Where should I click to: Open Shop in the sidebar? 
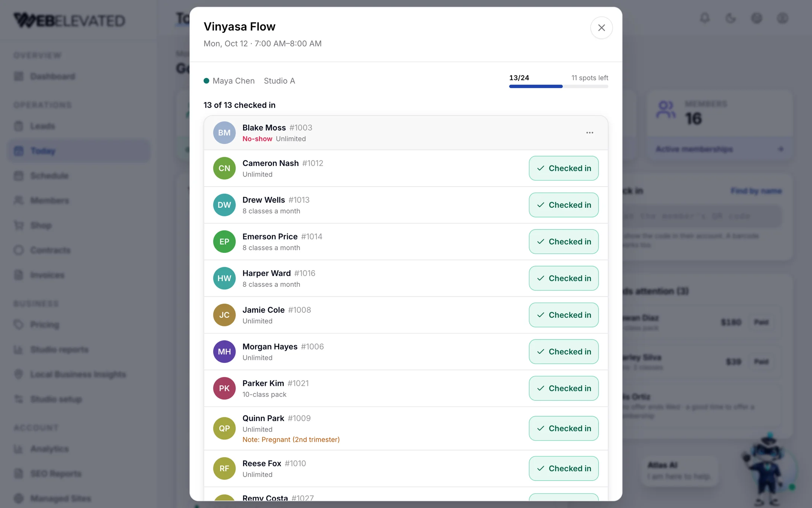click(79, 225)
